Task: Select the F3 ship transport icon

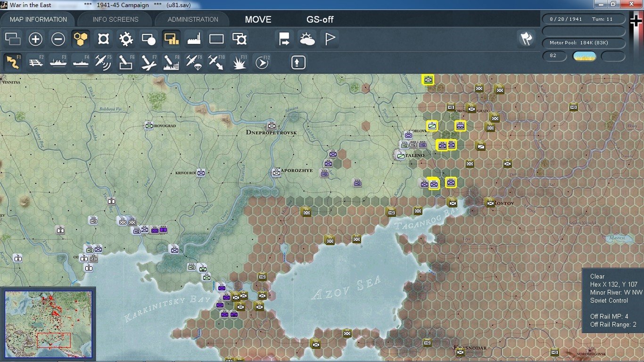Action: [58, 62]
